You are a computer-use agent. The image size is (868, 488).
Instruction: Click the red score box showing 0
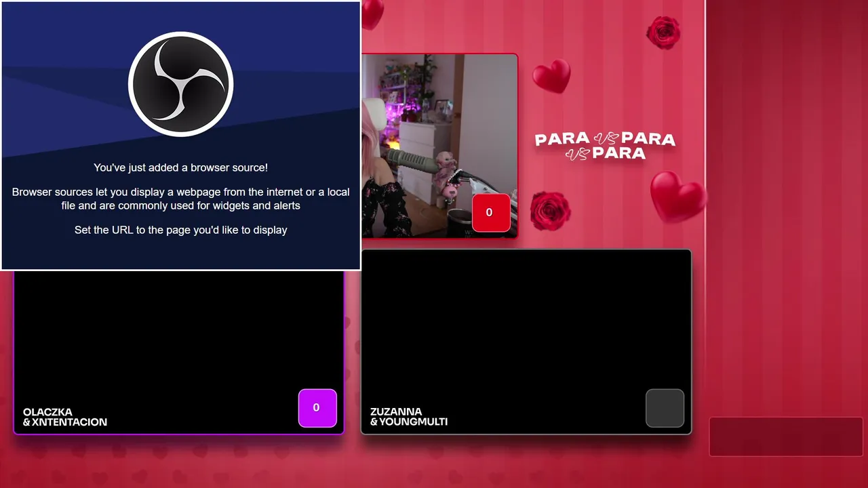tap(491, 213)
